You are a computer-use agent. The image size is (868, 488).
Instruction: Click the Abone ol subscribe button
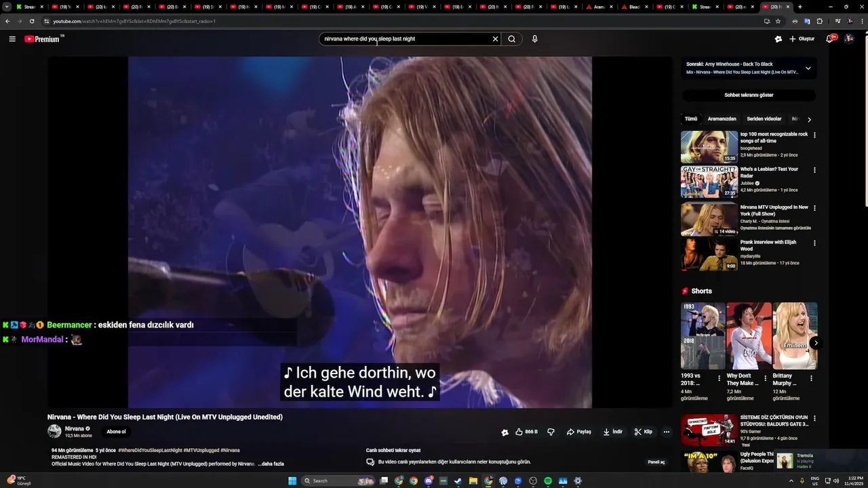coord(116,432)
